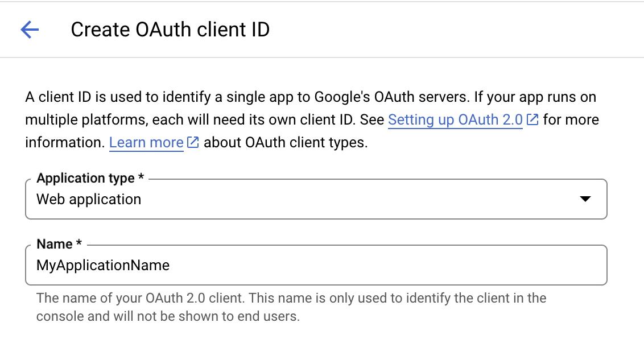Click external-link icon beside Learn more

193,143
